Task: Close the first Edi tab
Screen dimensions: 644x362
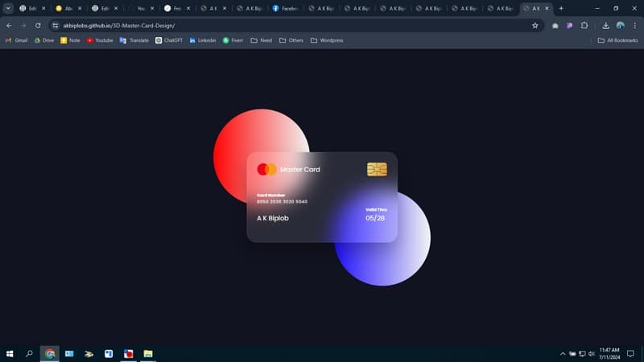Action: point(43,8)
